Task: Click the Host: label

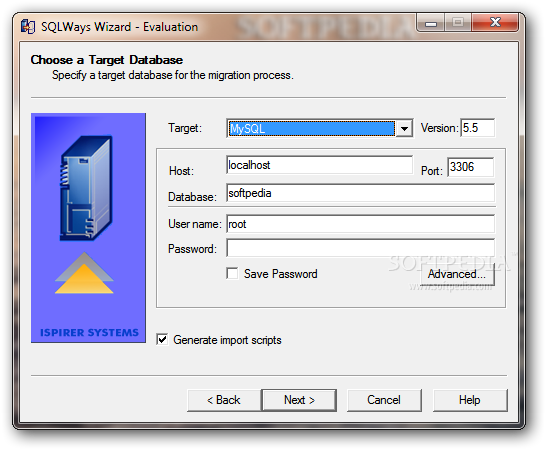Action: (181, 171)
